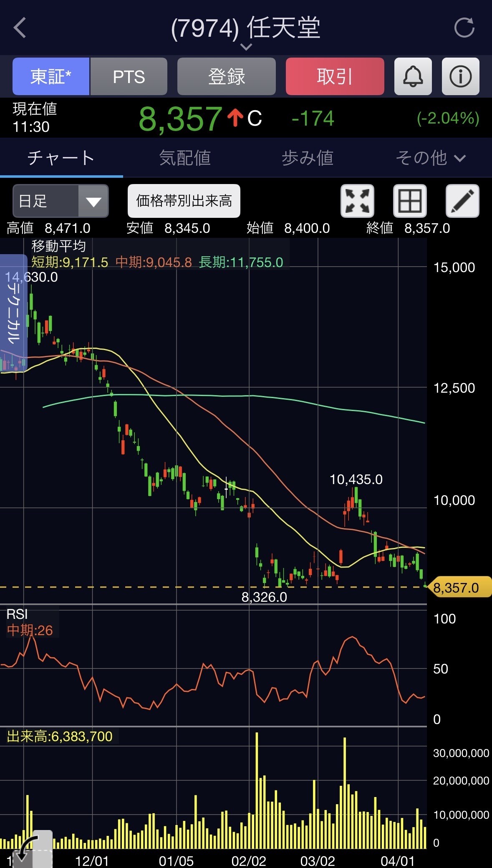Tap the -174 price change value
This screenshot has width=492, height=868.
coord(313,119)
